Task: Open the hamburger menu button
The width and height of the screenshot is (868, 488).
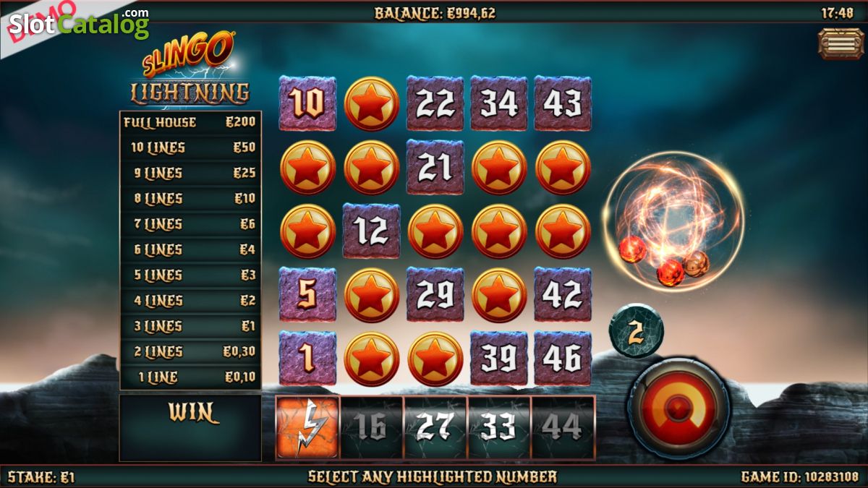Action: tap(841, 43)
